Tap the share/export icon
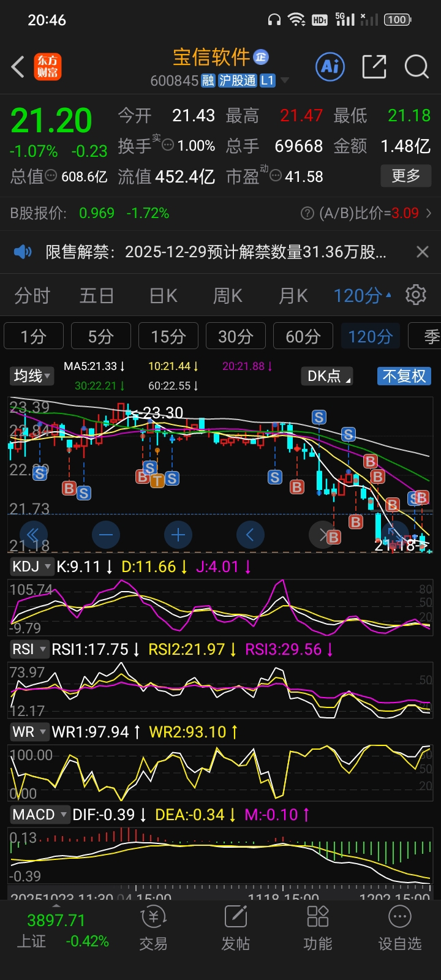The image size is (441, 980). point(374,66)
